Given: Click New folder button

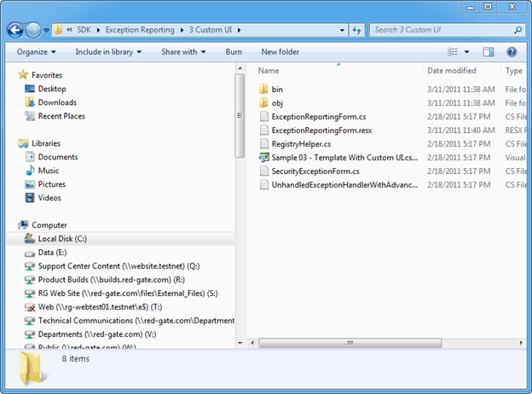Looking at the screenshot, I should tap(280, 52).
